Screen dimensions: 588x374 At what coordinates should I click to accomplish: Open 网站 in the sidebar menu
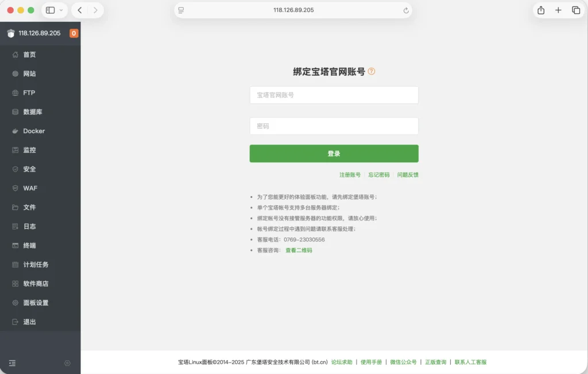[x=40, y=74]
